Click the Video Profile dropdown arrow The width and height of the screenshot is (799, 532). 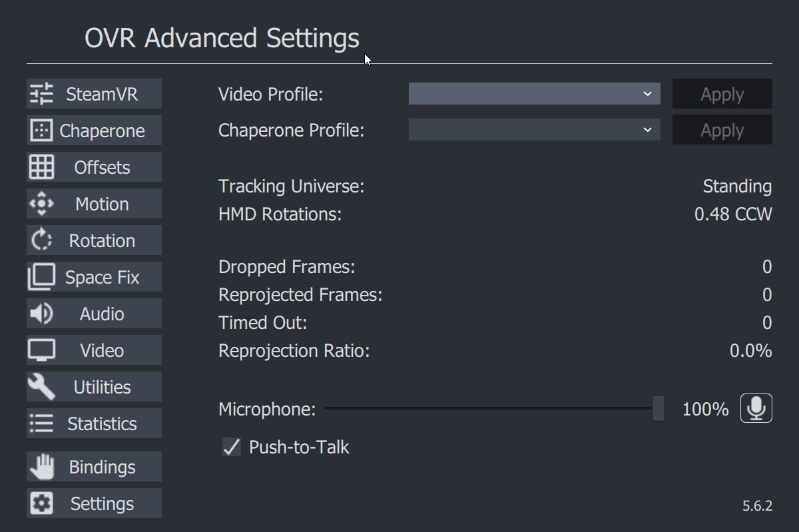(647, 94)
